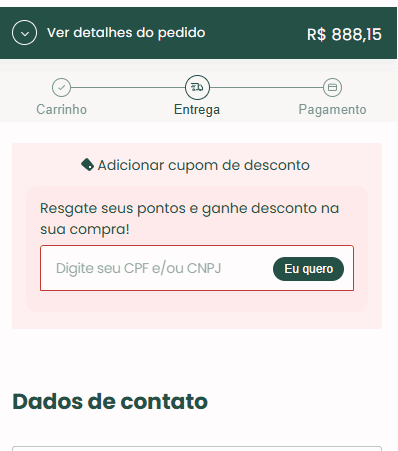Open "Ver detalhes do pedido" label
The image size is (398, 451).
126,33
